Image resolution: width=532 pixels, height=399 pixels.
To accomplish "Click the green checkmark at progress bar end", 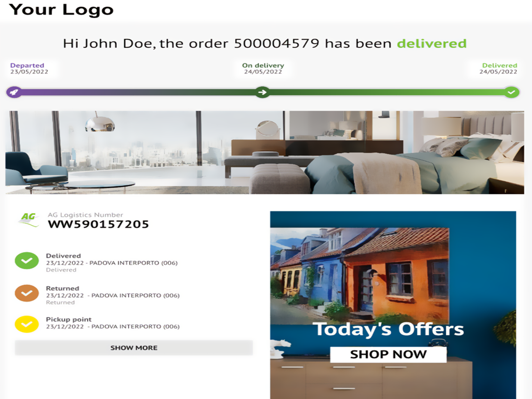I will point(512,92).
